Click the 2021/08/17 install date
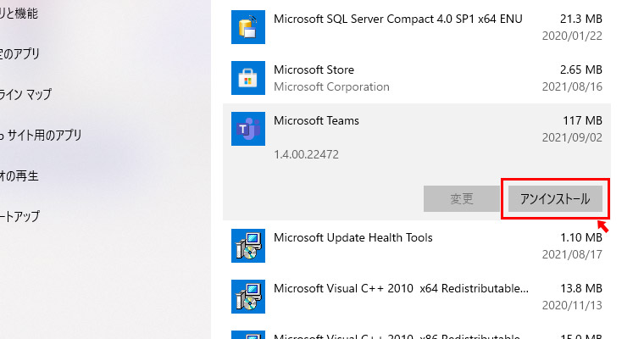Screen dimensions: 644x339 pos(572,255)
